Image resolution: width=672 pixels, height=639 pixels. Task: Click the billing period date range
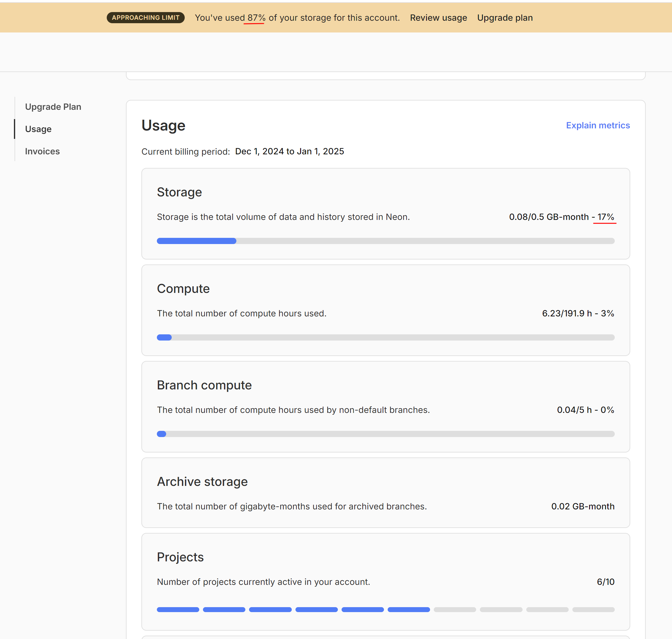click(289, 152)
